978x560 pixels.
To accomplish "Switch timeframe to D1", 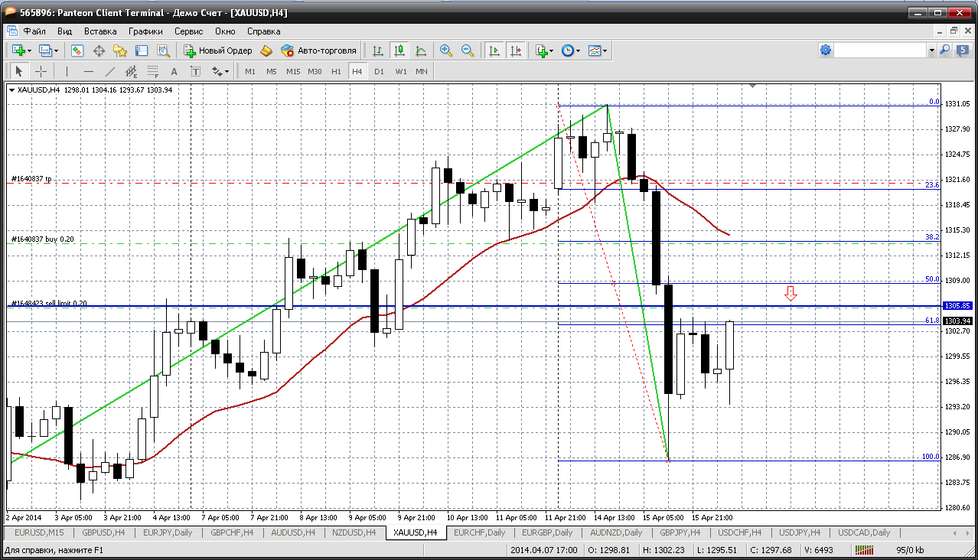I will pos(379,71).
